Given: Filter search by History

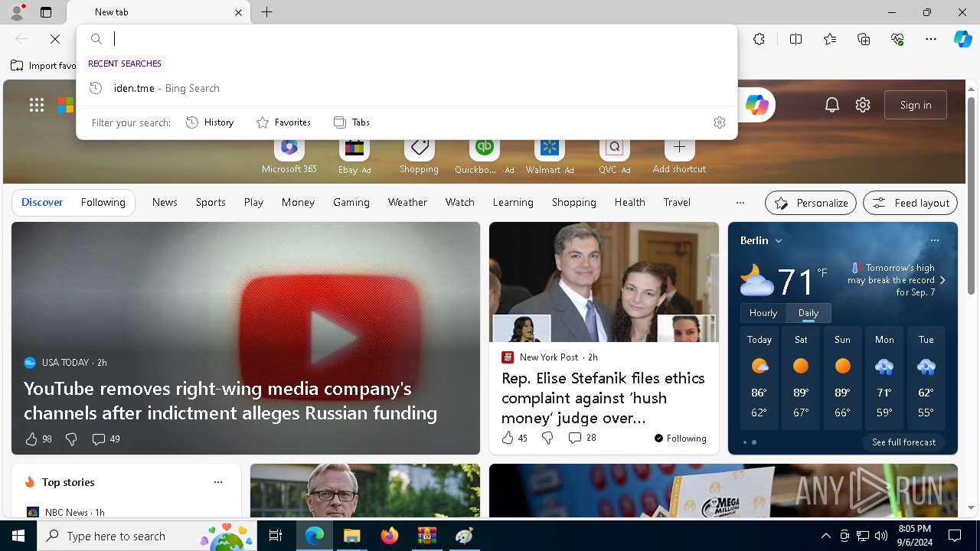Looking at the screenshot, I should [x=210, y=122].
